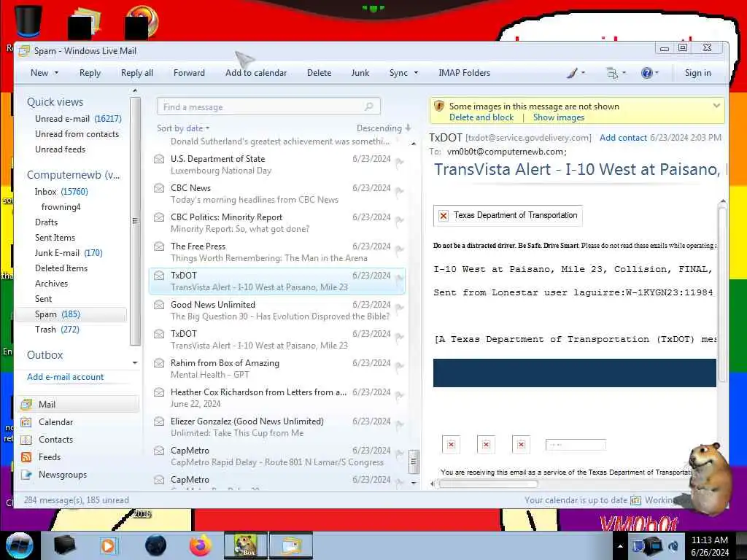The image size is (747, 560).
Task: Delete the selected message
Action: tap(319, 73)
